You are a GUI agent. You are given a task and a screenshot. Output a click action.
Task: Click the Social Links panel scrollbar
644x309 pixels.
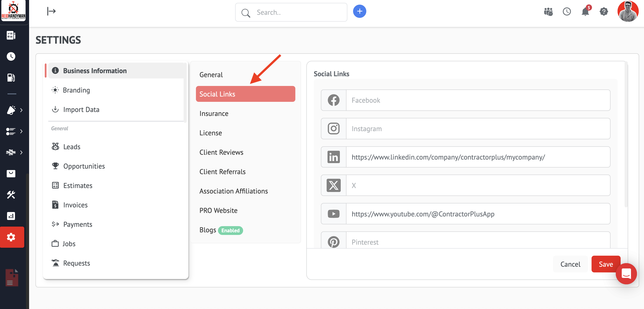pos(626,135)
